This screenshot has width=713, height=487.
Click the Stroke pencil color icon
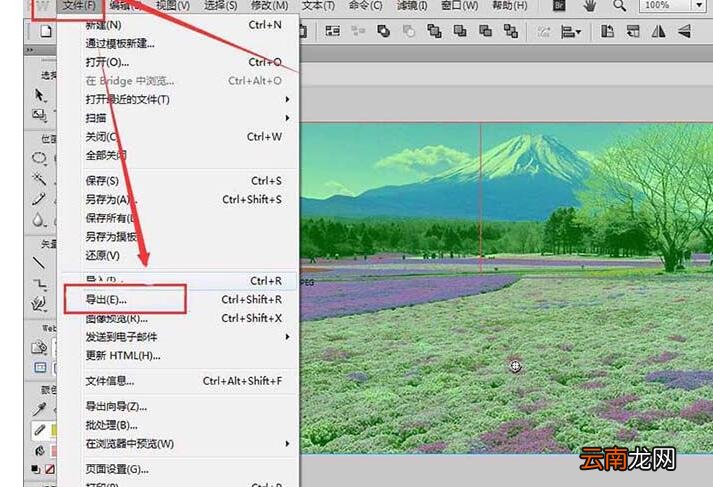tap(40, 430)
